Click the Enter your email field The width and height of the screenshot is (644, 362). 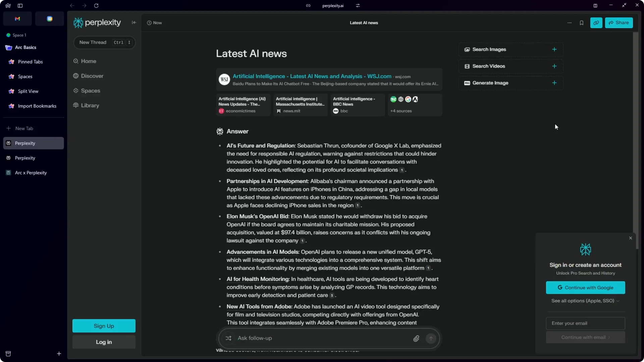pos(585,323)
